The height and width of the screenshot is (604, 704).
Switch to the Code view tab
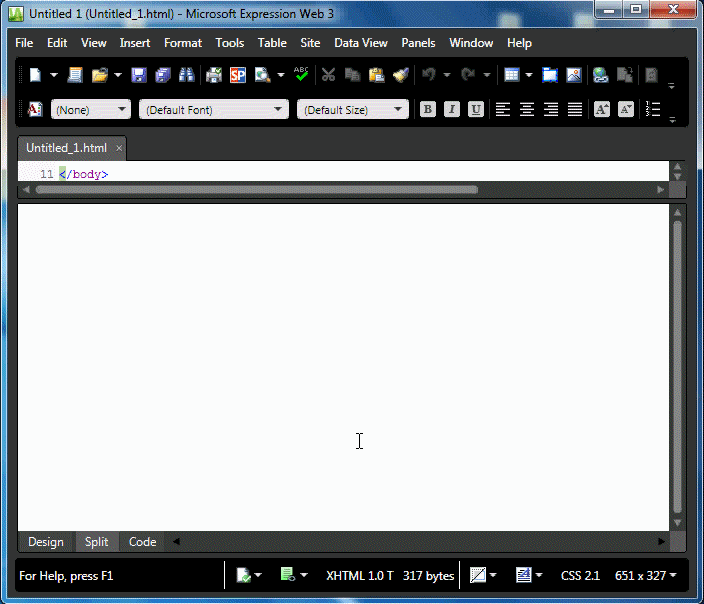point(143,542)
